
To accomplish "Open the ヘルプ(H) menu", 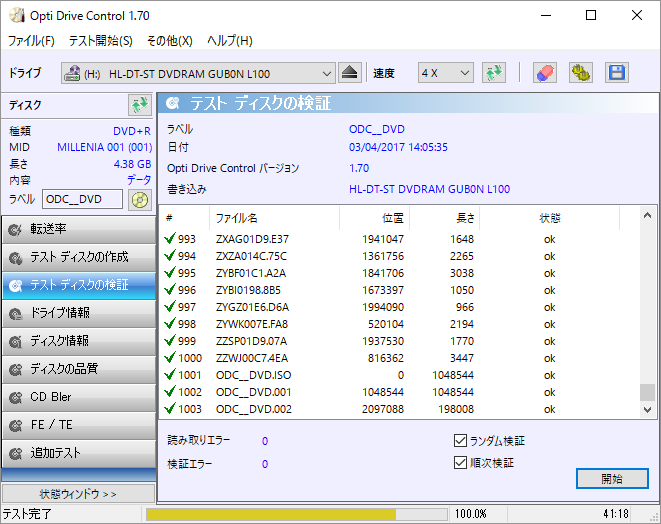I will pos(230,41).
